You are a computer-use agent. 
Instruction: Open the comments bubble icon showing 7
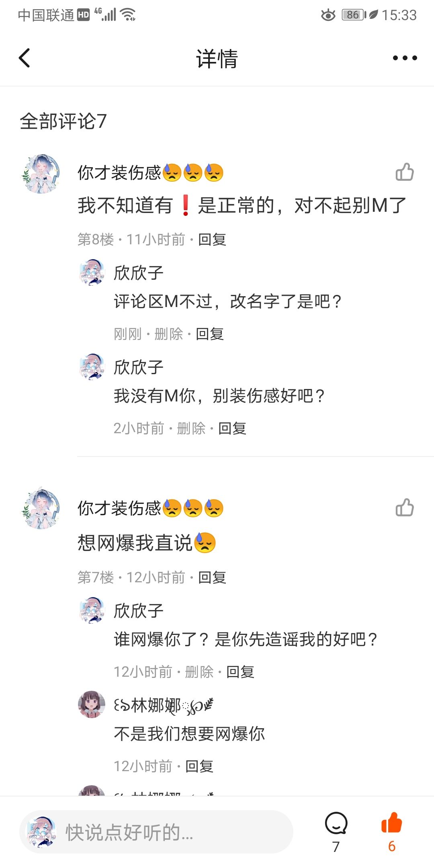point(336,824)
